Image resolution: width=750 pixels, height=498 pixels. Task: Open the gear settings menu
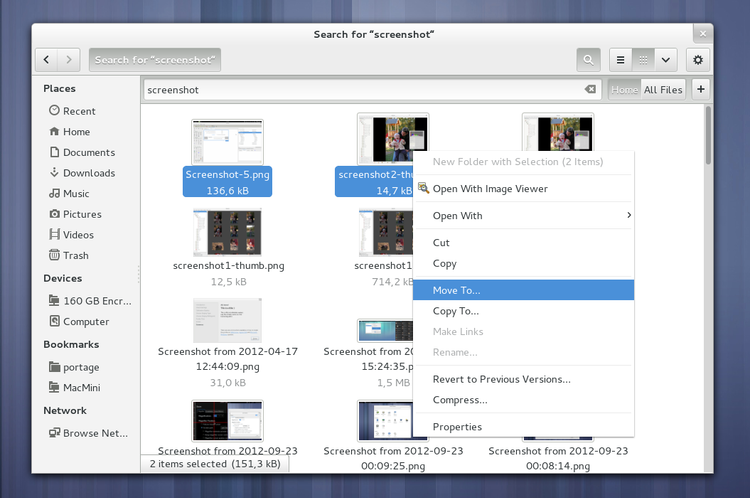pos(698,60)
